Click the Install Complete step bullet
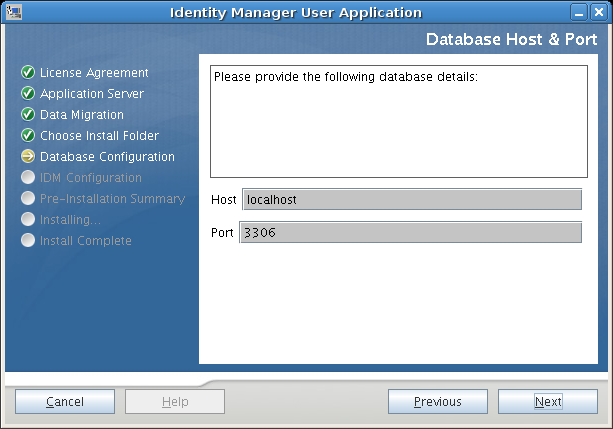Image resolution: width=613 pixels, height=429 pixels. point(28,241)
